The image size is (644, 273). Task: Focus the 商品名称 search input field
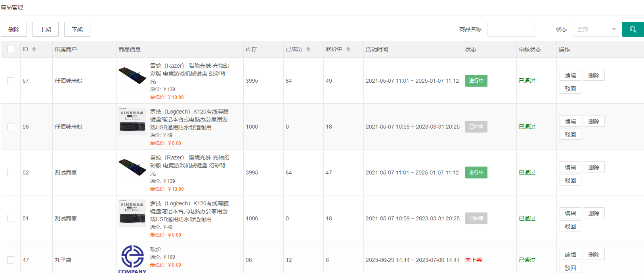pos(511,29)
